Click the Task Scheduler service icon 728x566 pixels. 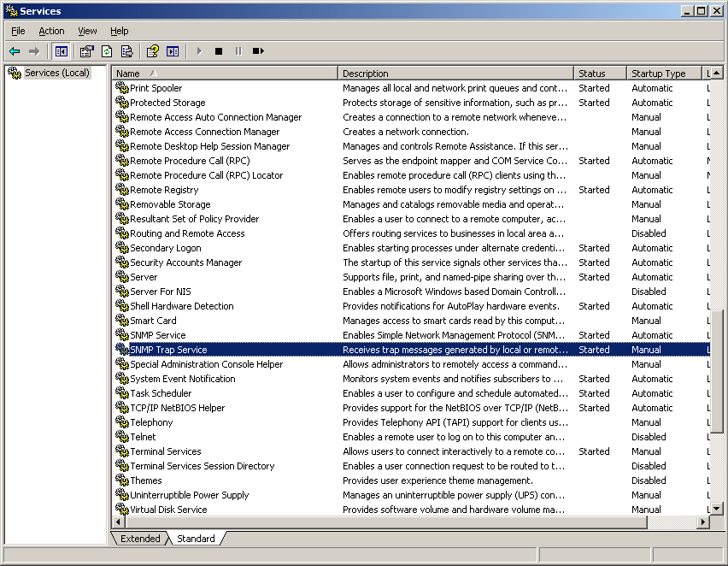[x=122, y=393]
